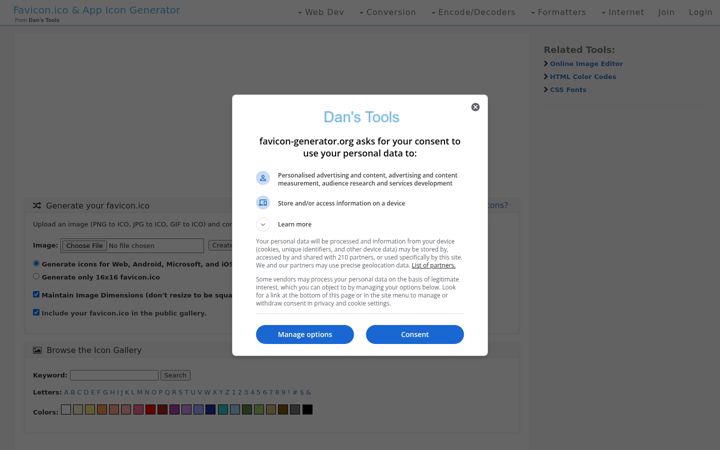Click the chevron icon before HTML Color Codes
The width and height of the screenshot is (720, 450).
(546, 76)
